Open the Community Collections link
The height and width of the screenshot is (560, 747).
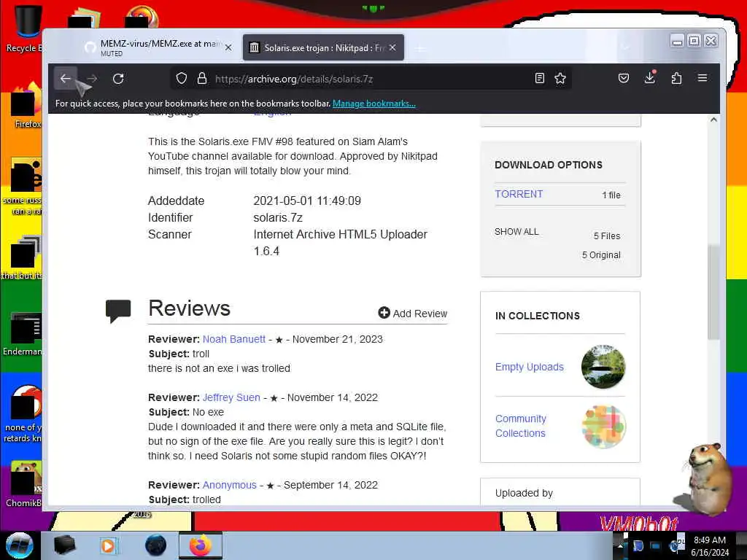pyautogui.click(x=520, y=426)
